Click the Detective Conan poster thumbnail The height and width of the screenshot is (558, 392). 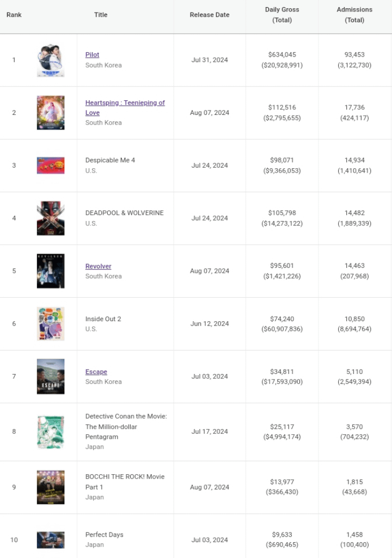[51, 432]
